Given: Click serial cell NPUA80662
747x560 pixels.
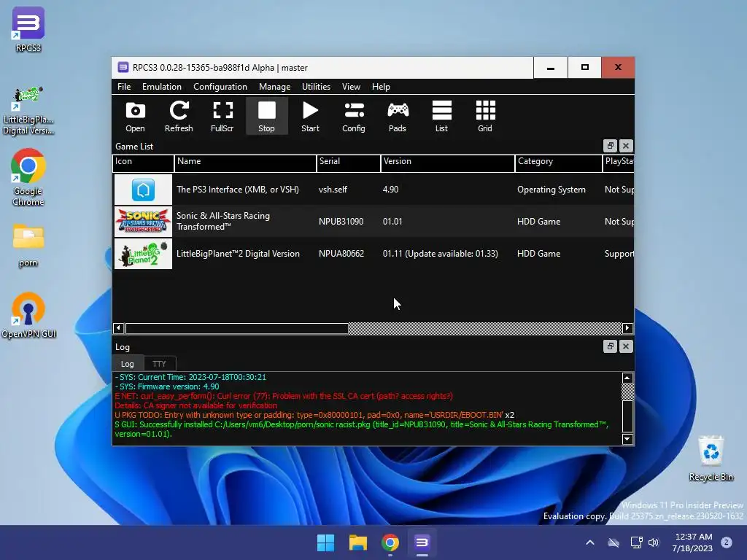Looking at the screenshot, I should [341, 254].
